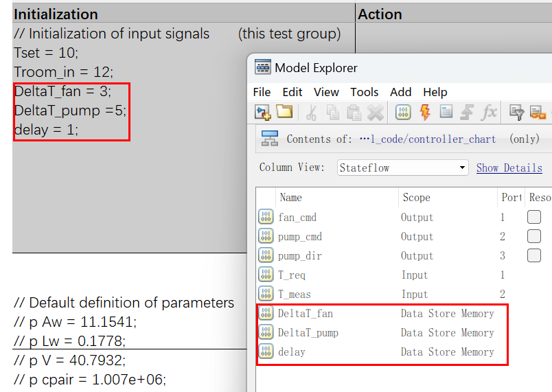
Task: Click the Add Event lightning icon
Action: tap(424, 112)
